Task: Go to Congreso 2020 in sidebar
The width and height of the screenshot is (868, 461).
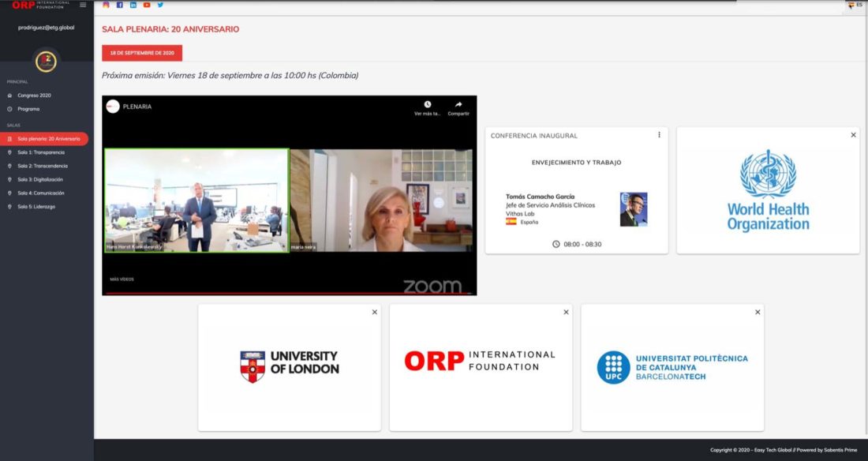Action: click(x=34, y=96)
